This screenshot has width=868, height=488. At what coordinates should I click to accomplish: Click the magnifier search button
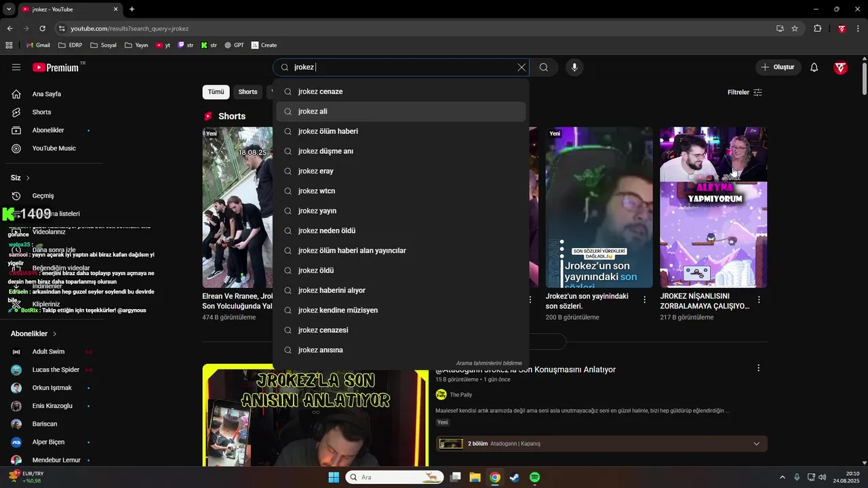coord(544,67)
